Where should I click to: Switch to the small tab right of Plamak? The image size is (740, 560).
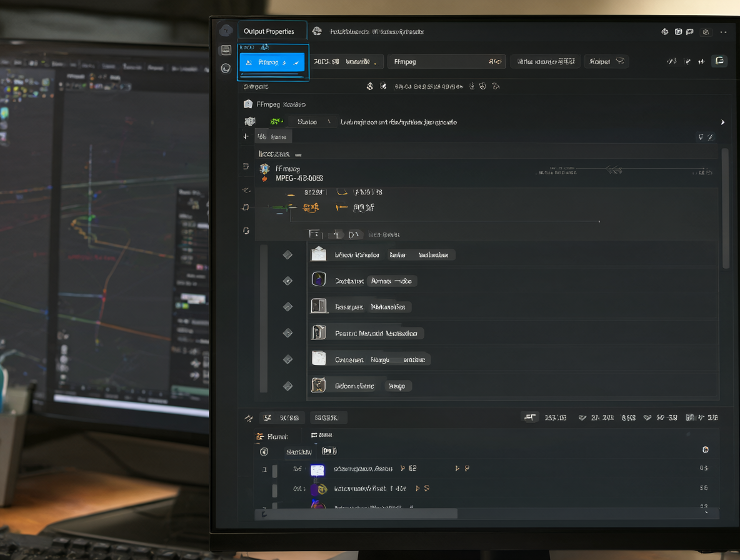[x=322, y=435]
